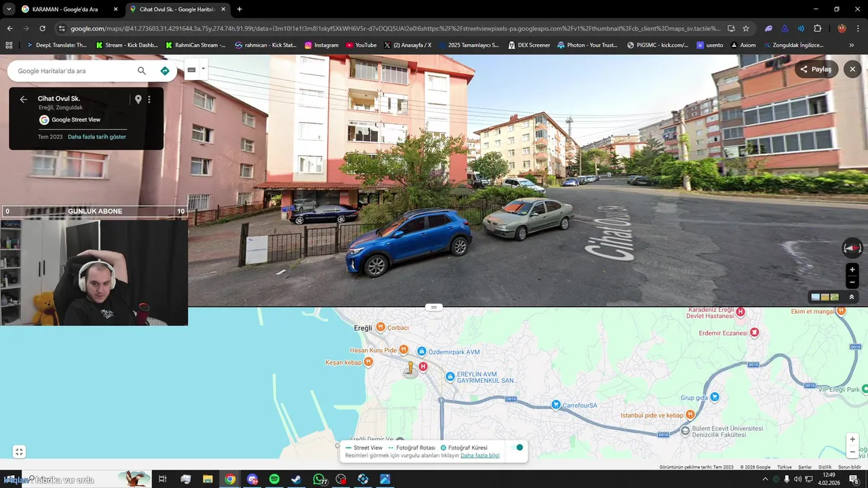
Task: Select the Çorbacı restaurant marker
Action: pyautogui.click(x=380, y=327)
